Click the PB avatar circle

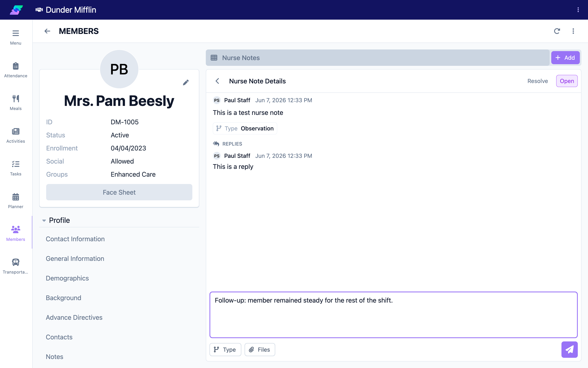click(x=119, y=69)
